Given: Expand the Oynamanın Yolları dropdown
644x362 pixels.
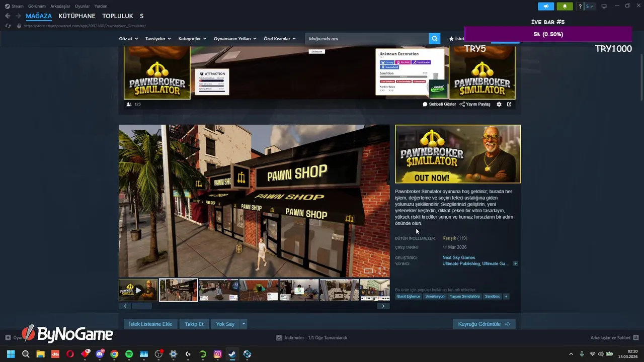Looking at the screenshot, I should (235, 39).
